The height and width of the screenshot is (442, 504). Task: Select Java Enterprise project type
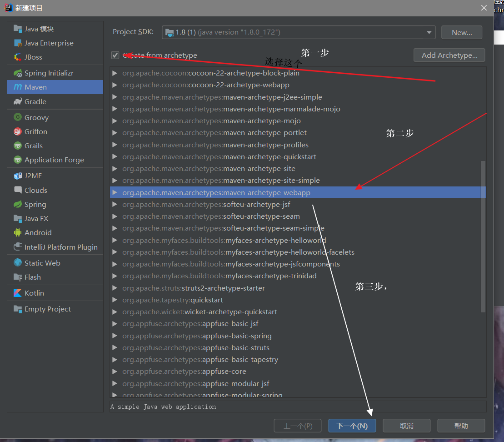tap(55, 43)
